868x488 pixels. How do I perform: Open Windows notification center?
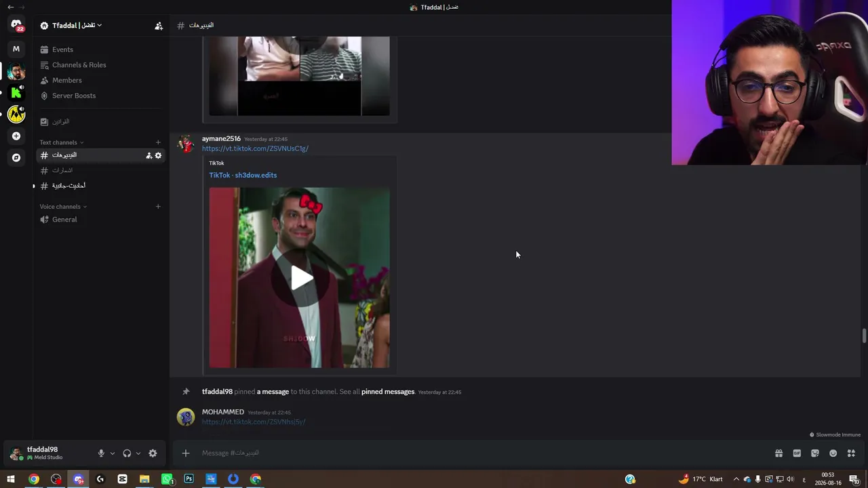(854, 479)
